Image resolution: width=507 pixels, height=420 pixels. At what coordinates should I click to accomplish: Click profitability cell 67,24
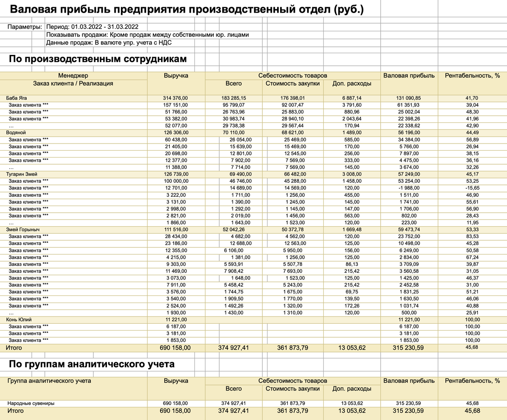coord(472,257)
